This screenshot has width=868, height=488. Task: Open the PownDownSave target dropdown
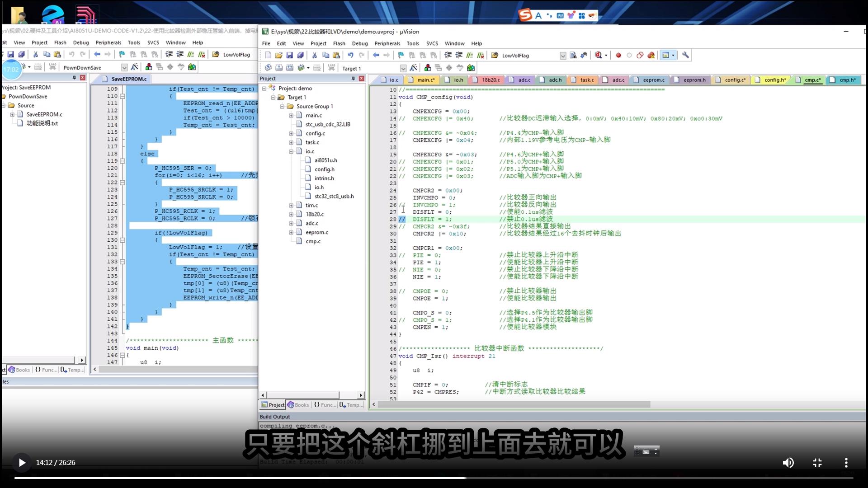[124, 67]
